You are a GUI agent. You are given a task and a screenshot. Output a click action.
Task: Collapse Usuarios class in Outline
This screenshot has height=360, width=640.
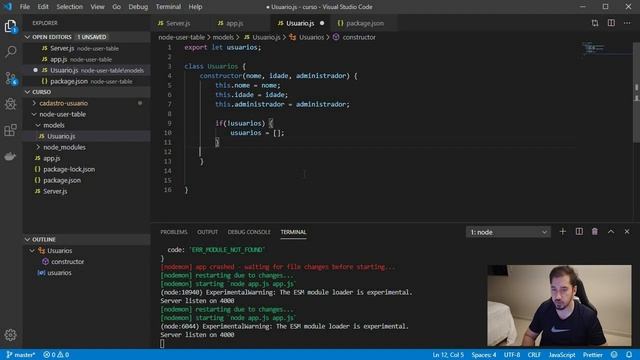[x=32, y=251]
